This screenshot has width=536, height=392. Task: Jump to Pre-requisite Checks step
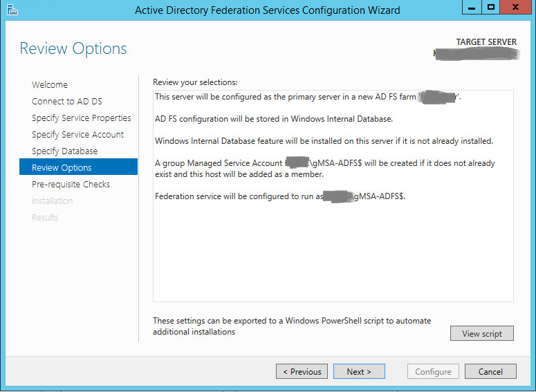coord(71,184)
